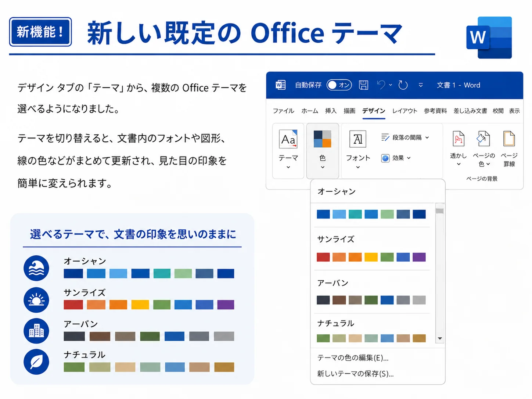Collapse the 色 dropdown chevron
The width and height of the screenshot is (532, 399).
click(322, 167)
